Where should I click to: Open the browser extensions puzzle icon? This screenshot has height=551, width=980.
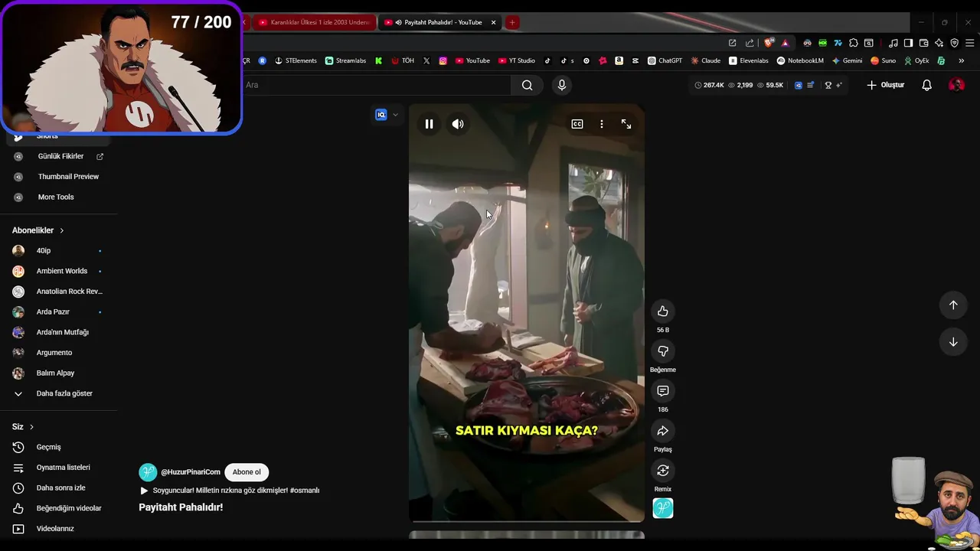tap(854, 43)
